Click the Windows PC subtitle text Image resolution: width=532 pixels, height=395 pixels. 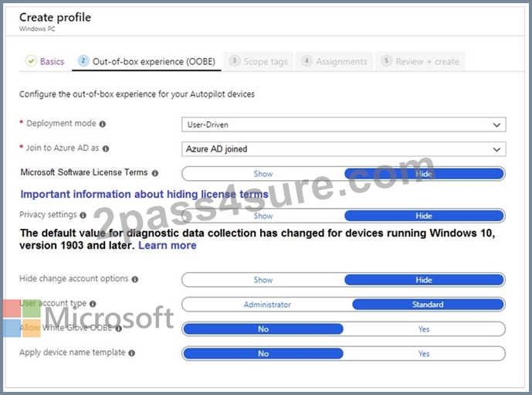tap(37, 29)
